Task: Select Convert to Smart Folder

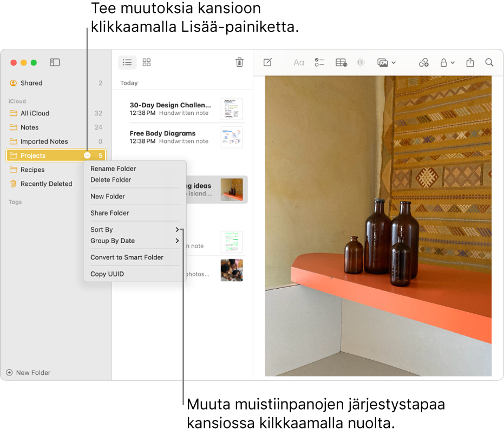Action: (x=127, y=257)
